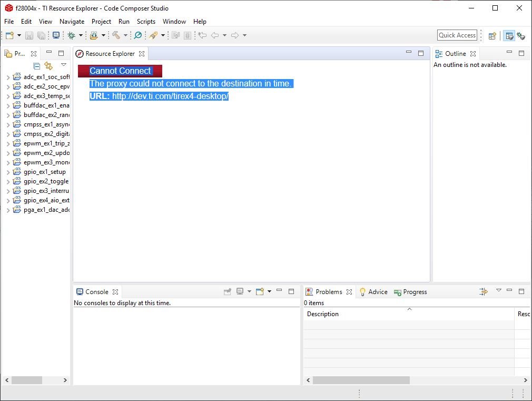Open dropdown next to marker pen icon
This screenshot has height=401, width=532.
163,35
